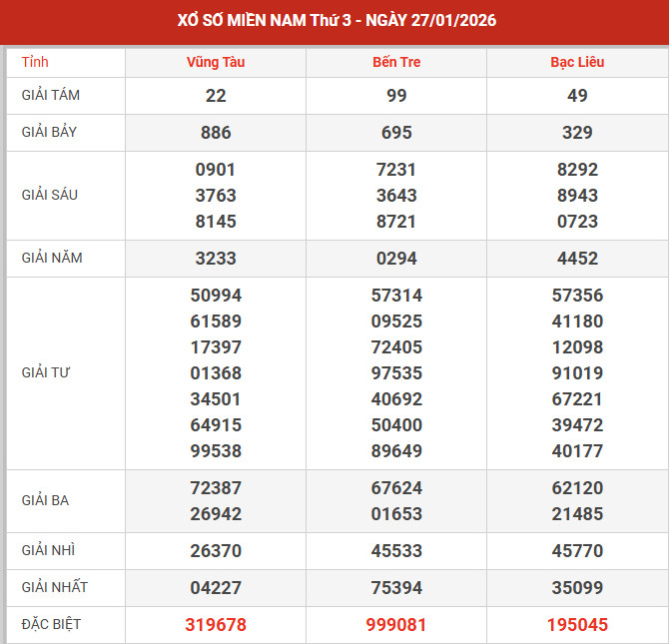The image size is (669, 644).
Task: Select the GIẢI TÁM row label
Action: coord(51,96)
